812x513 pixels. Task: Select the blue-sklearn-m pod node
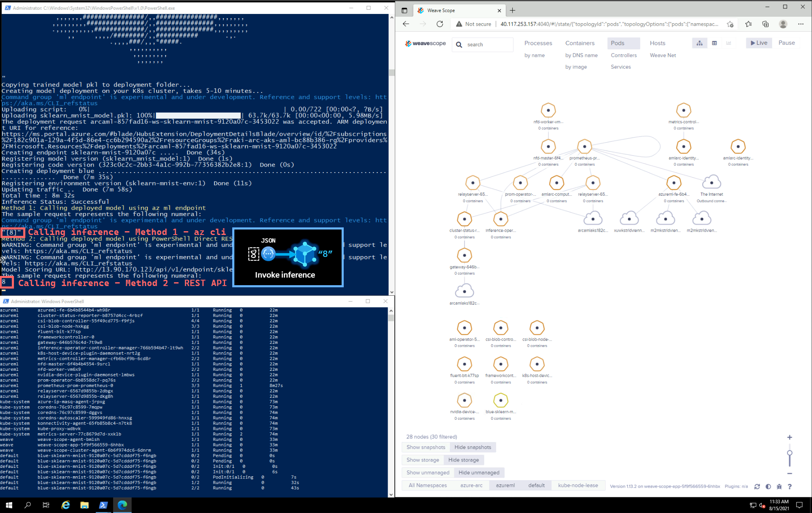pos(501,400)
